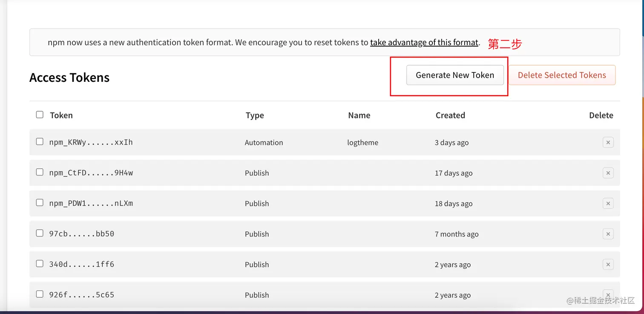The height and width of the screenshot is (314, 644).
Task: Click the Delete column header
Action: [601, 115]
